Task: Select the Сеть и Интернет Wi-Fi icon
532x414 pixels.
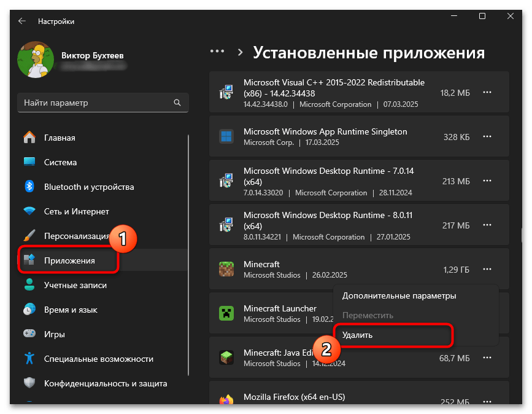Action: [29, 211]
